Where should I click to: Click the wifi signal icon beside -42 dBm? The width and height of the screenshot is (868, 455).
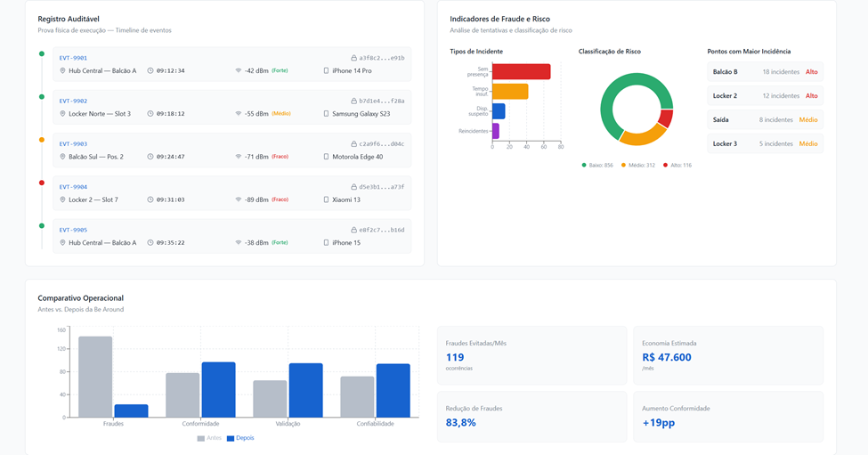(239, 71)
